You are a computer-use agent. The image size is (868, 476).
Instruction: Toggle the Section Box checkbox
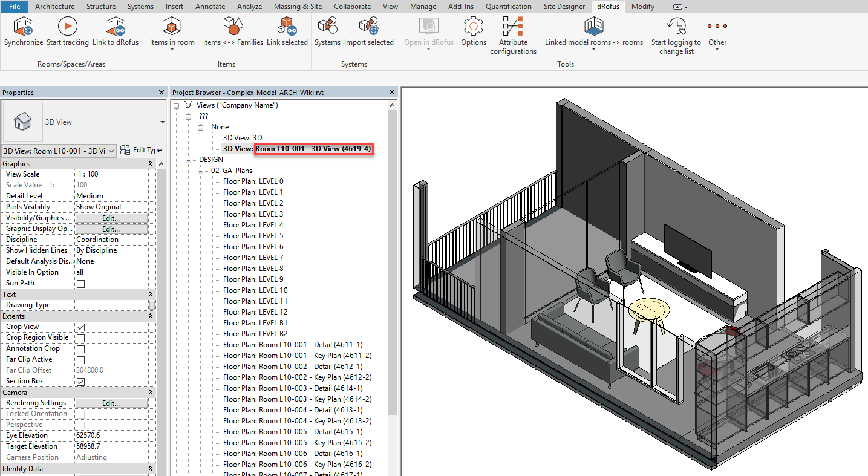(80, 382)
